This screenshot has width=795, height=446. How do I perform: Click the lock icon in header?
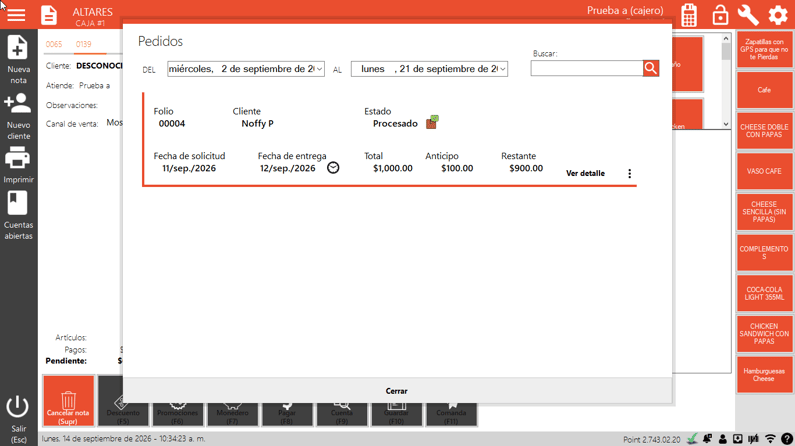(720, 15)
